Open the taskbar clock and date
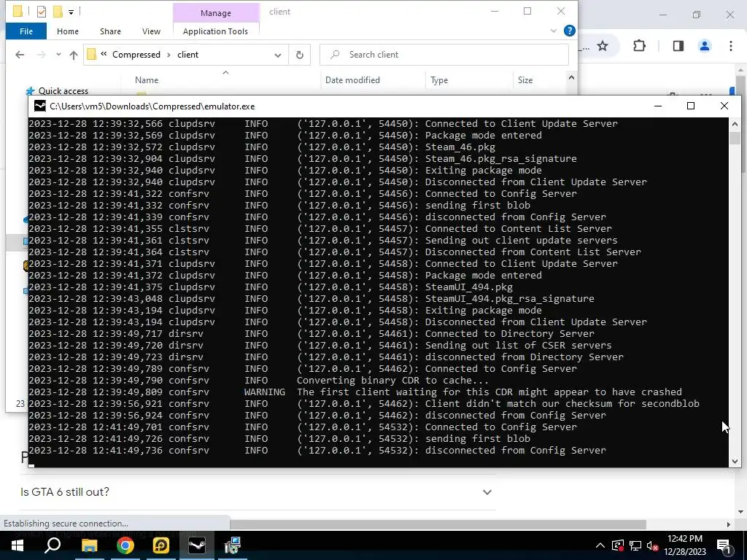 (x=684, y=545)
